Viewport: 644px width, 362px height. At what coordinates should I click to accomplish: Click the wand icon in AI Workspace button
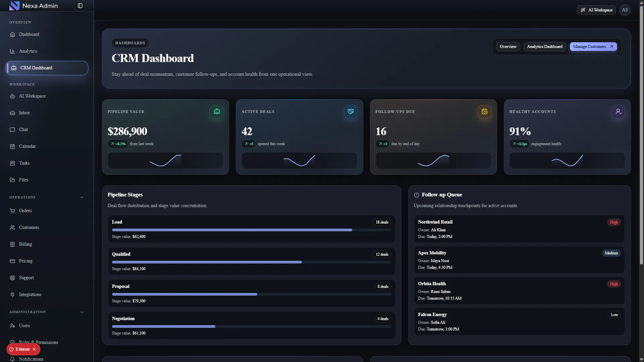pyautogui.click(x=583, y=10)
